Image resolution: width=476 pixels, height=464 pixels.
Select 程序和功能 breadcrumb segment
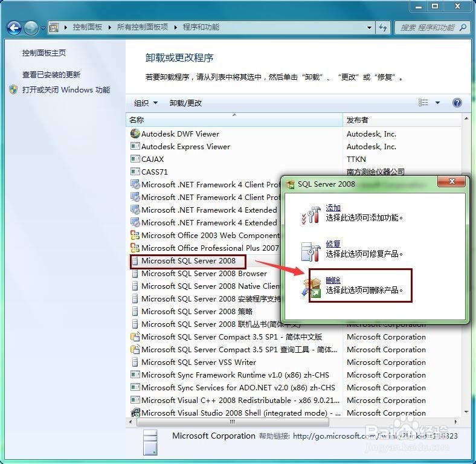(x=201, y=27)
